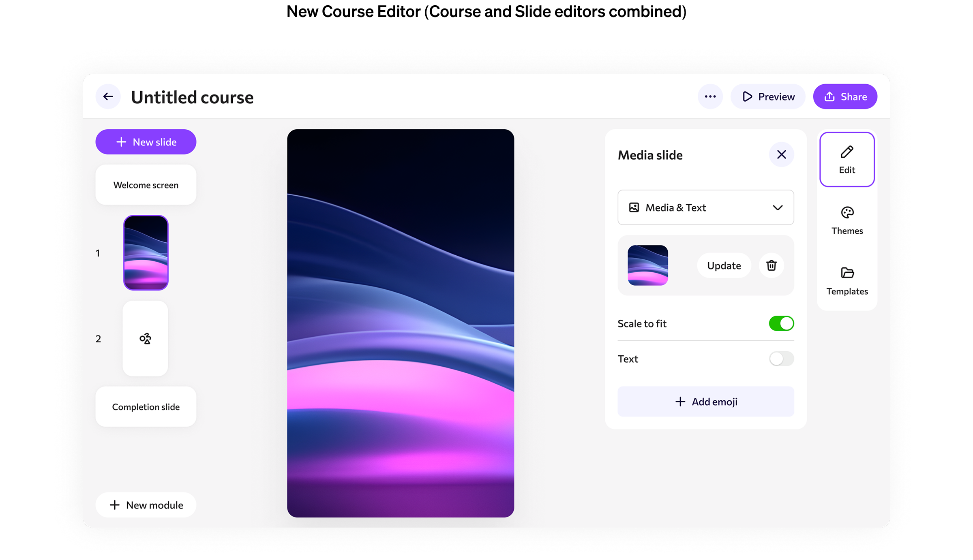The image size is (973, 560).
Task: Delete media with the trash icon
Action: (771, 265)
